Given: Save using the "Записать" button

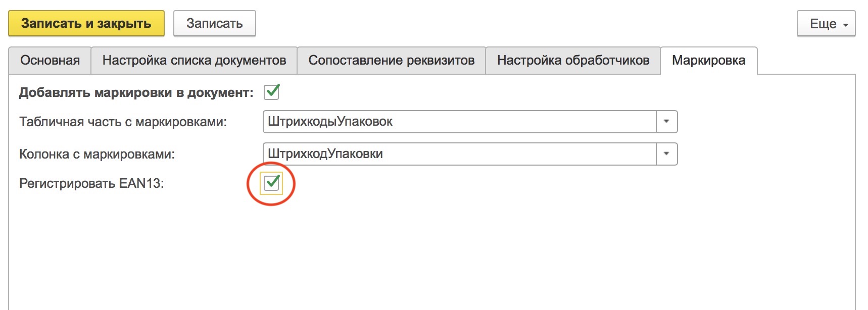Looking at the screenshot, I should pos(215,24).
